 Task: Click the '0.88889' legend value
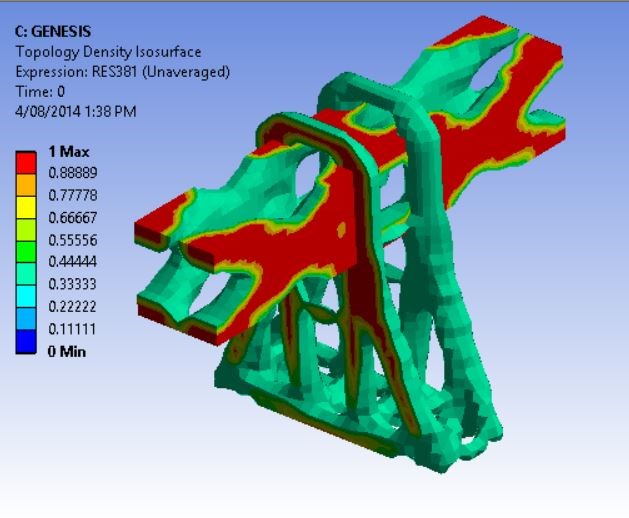pos(73,173)
